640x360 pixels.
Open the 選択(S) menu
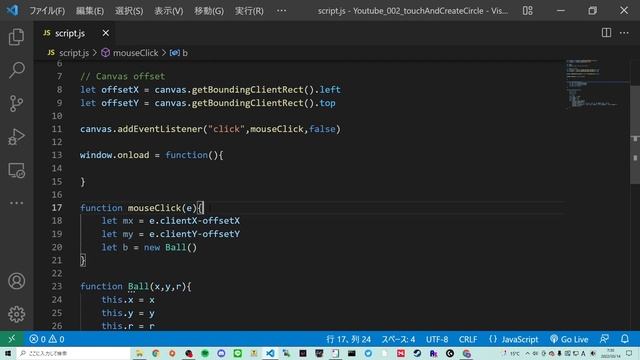tap(129, 11)
